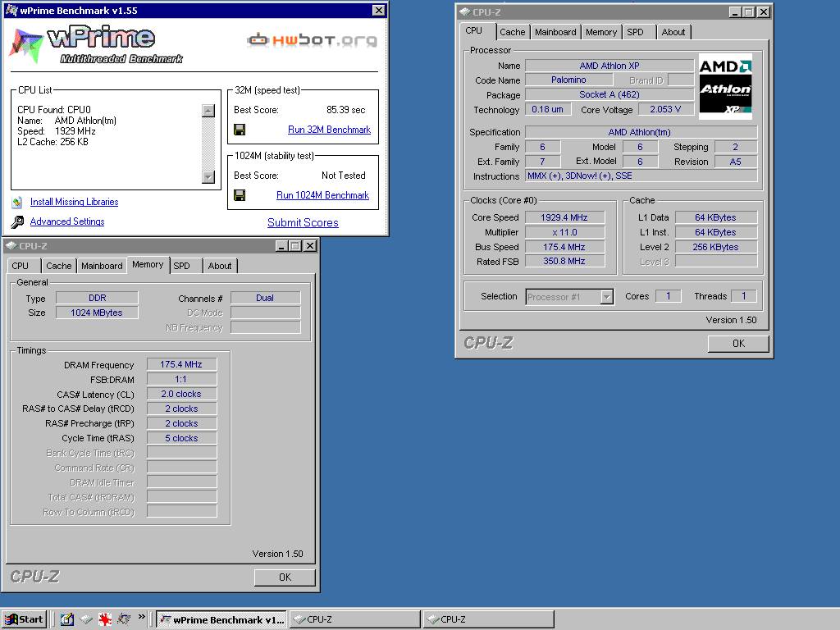
Task: Click the save icon for 32M benchmark
Action: coord(240,130)
